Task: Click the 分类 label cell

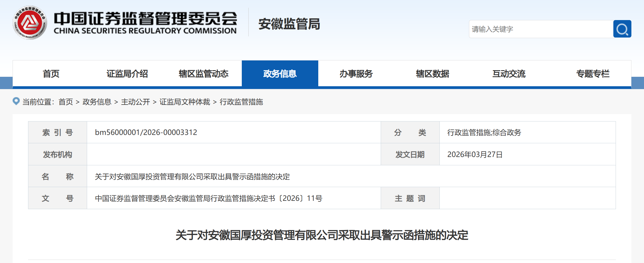Action: 410,132
